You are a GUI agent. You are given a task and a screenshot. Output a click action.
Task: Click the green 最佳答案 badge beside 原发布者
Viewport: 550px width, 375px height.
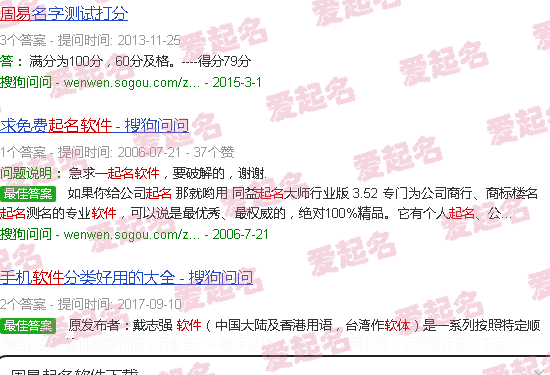[x=28, y=326]
